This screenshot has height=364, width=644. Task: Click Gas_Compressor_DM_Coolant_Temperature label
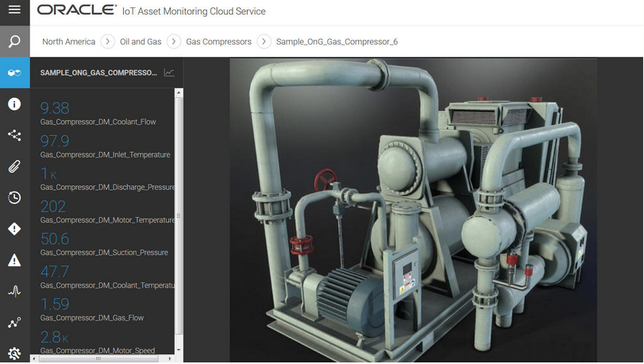point(107,285)
